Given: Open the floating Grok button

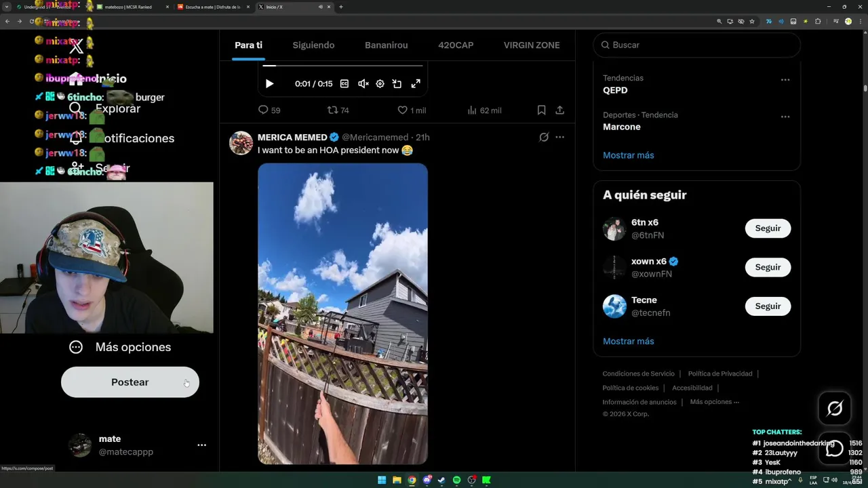Looking at the screenshot, I should (835, 409).
